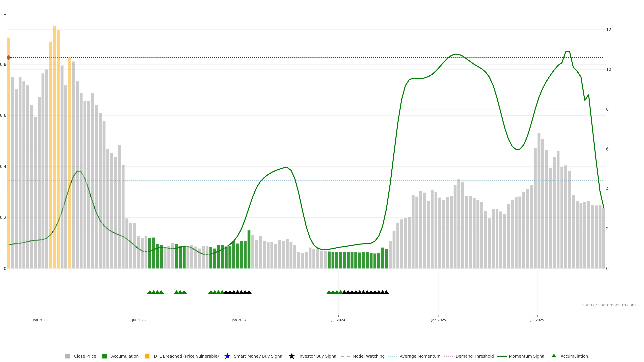Viewport: 644px width, 362px height.
Task: Click the red diamond on Demand Threshold line
Action: pos(9,58)
